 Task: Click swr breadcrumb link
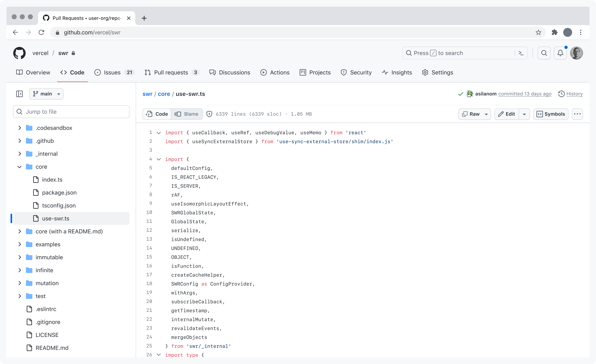click(147, 94)
